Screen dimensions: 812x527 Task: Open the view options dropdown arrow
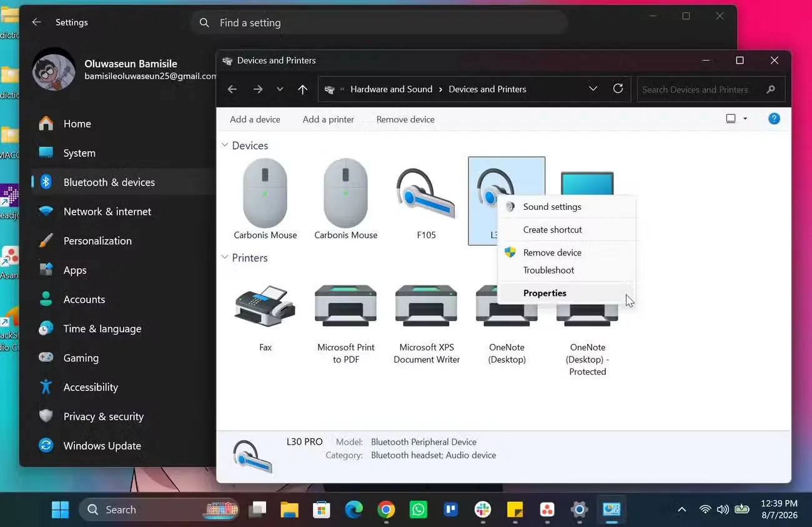click(745, 119)
